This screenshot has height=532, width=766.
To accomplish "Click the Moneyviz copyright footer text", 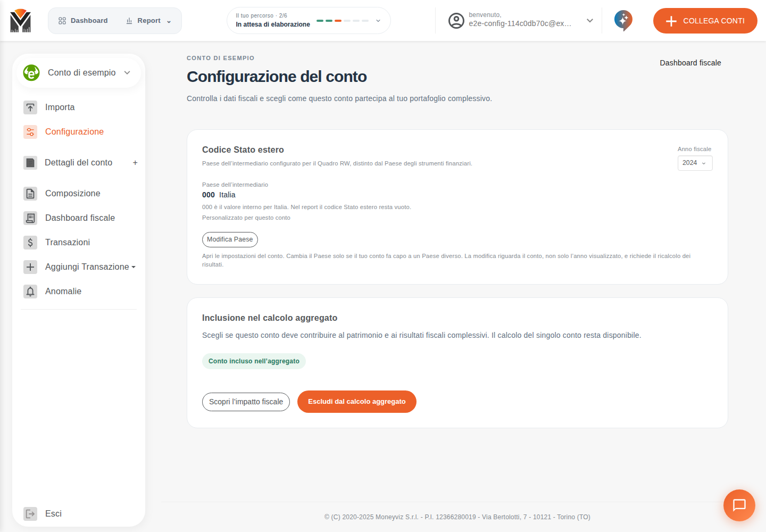I will [457, 517].
